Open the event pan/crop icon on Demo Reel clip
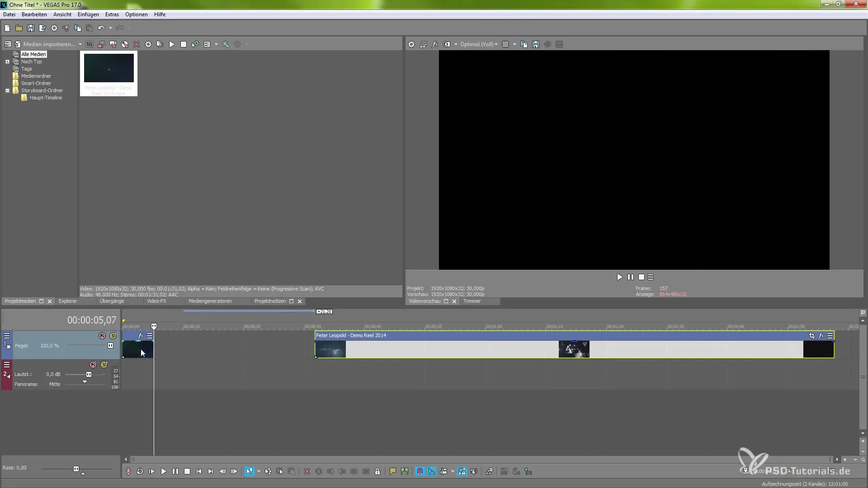868x488 pixels. (x=812, y=335)
